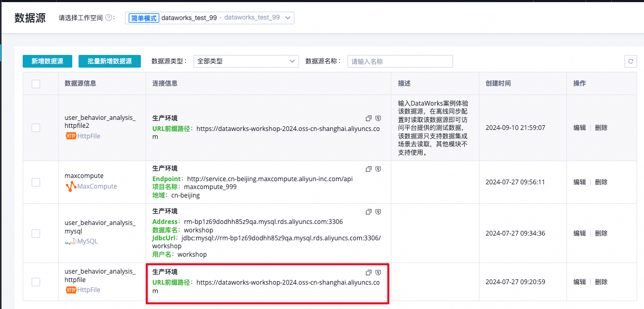Image resolution: width=644 pixels, height=309 pixels.
Task: Click shield icon in maxcompute row
Action: tap(378, 169)
